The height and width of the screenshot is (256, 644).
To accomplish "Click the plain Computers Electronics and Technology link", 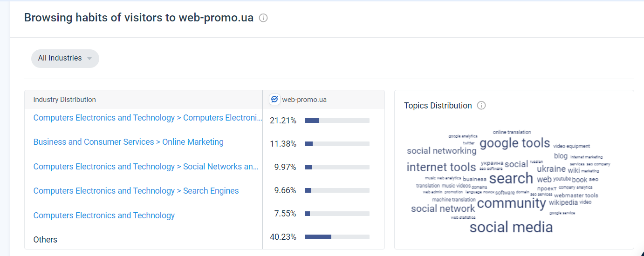I will 104,216.
